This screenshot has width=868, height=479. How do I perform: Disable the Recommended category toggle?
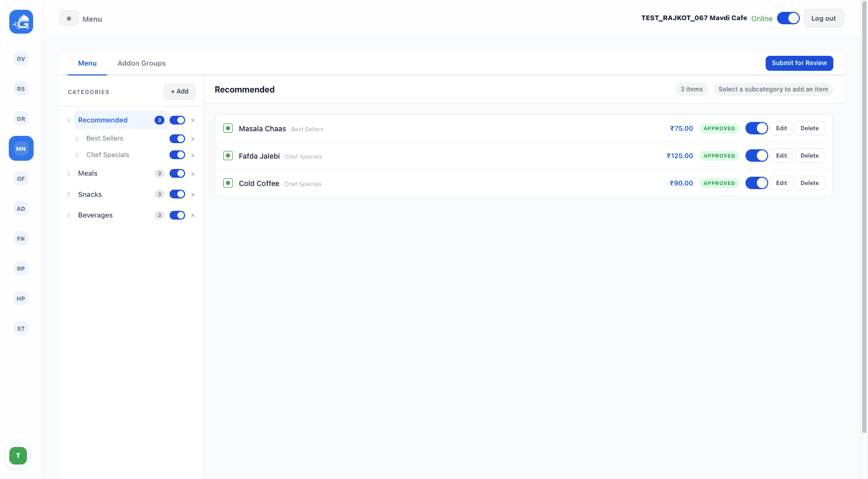pos(177,120)
